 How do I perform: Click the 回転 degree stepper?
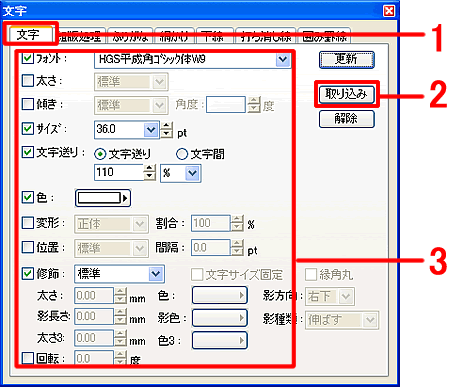120,358
